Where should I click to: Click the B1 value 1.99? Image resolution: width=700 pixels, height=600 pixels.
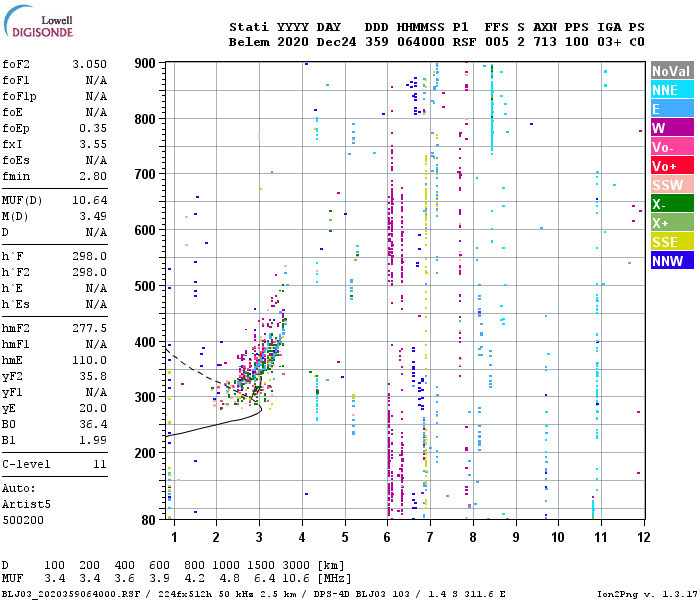93,440
